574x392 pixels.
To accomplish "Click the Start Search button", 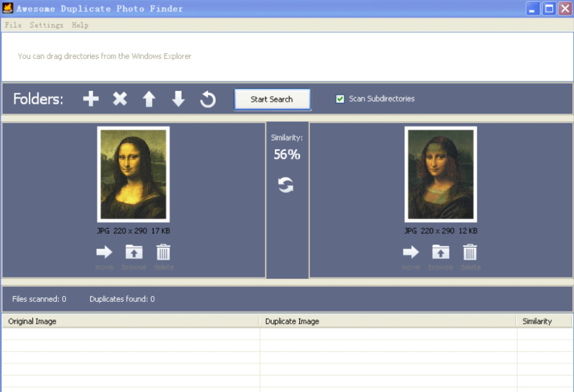I will coord(272,99).
